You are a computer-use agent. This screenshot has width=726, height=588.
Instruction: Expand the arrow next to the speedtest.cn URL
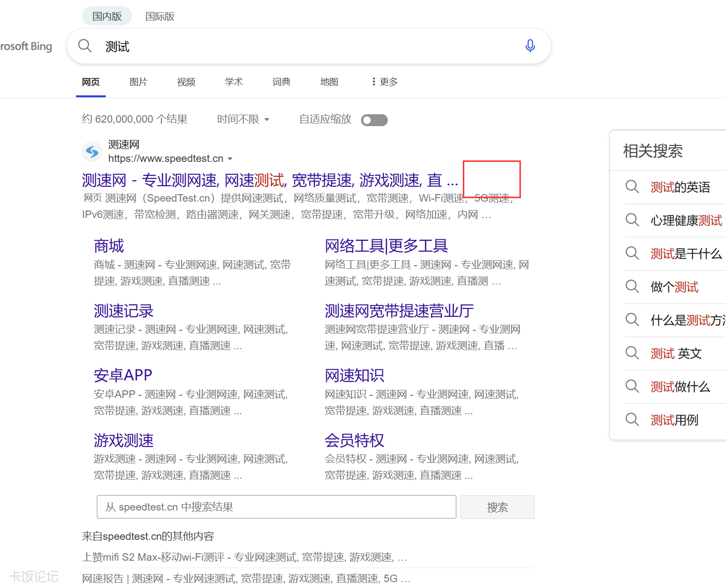tap(230, 159)
